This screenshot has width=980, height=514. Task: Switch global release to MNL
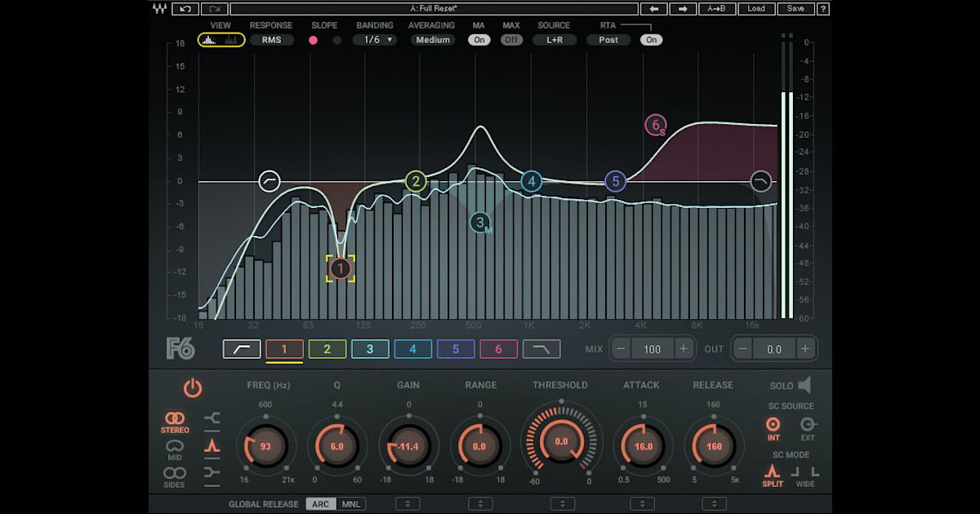click(350, 504)
